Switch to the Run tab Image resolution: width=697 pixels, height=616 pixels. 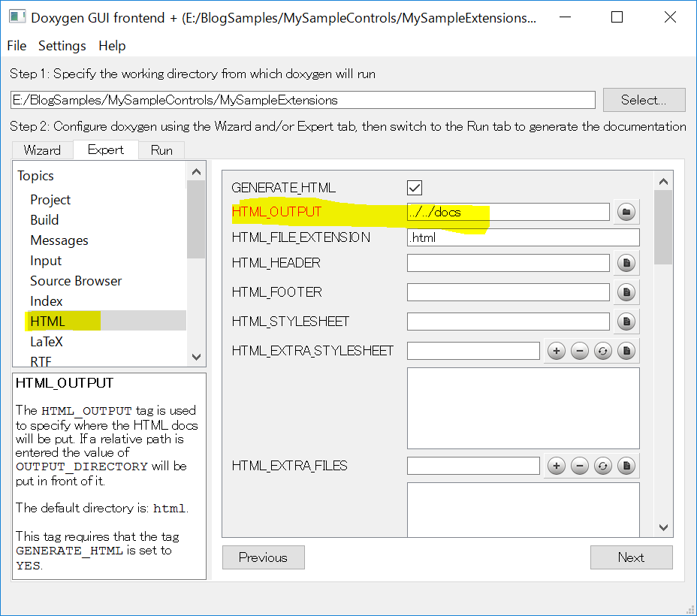161,150
